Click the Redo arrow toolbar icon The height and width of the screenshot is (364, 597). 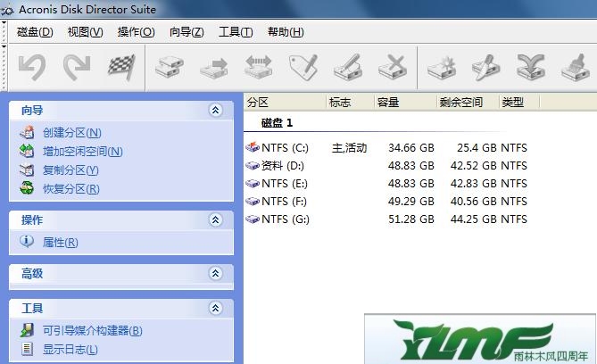pos(77,68)
